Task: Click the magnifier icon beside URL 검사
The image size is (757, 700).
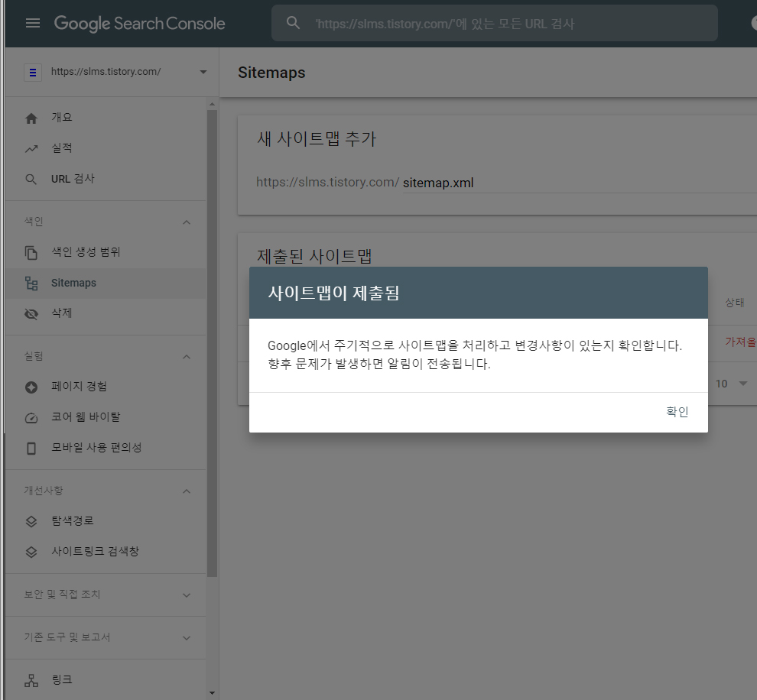Action: pyautogui.click(x=31, y=180)
